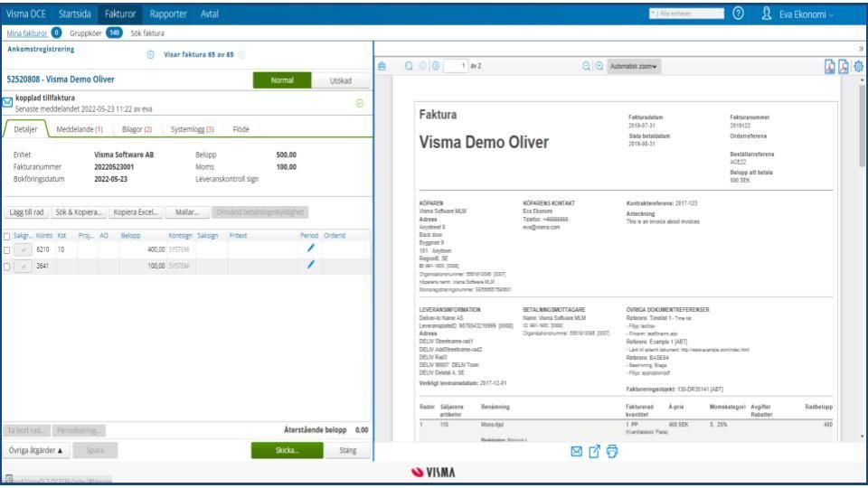Send the invoice by email icon below the document
Image resolution: width=868 pixels, height=488 pixels.
[576, 452]
